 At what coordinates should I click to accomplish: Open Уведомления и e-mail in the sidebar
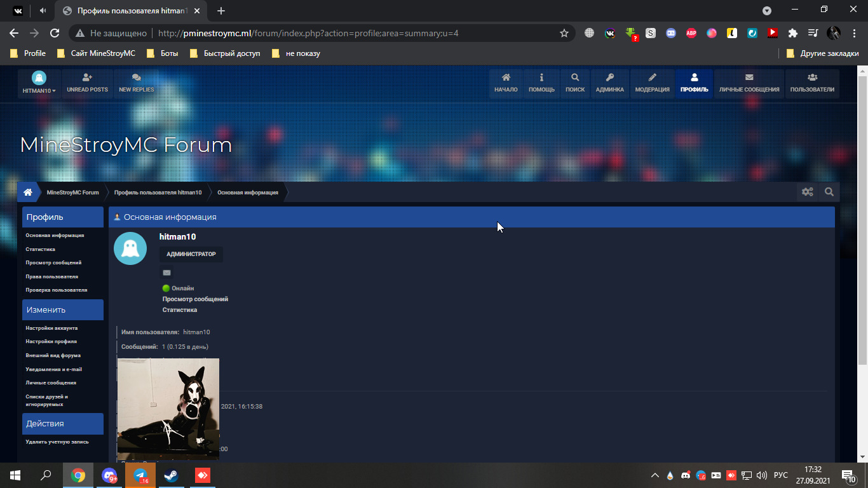click(54, 369)
